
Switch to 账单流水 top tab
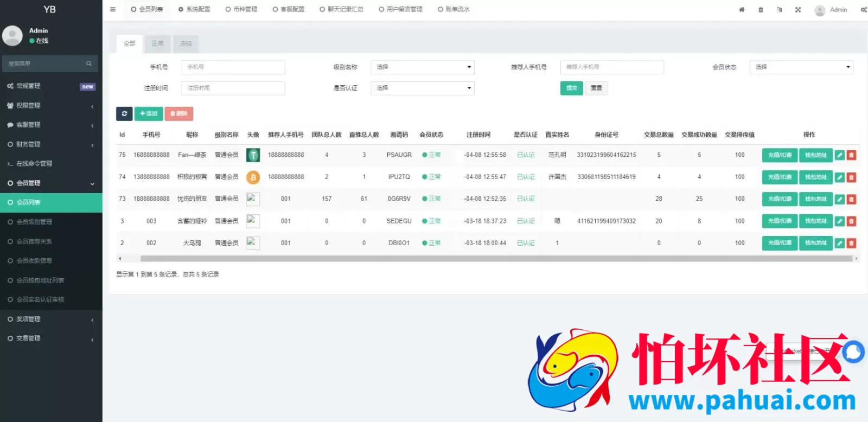[x=454, y=9]
